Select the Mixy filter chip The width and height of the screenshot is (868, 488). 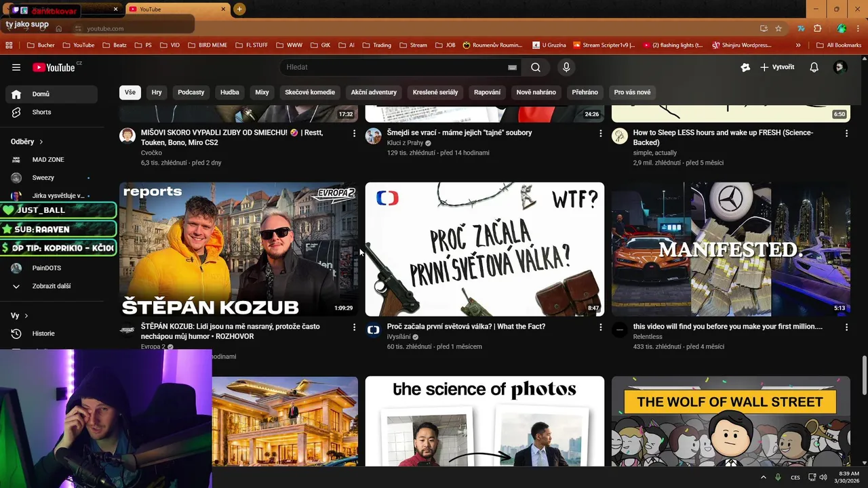(x=262, y=92)
